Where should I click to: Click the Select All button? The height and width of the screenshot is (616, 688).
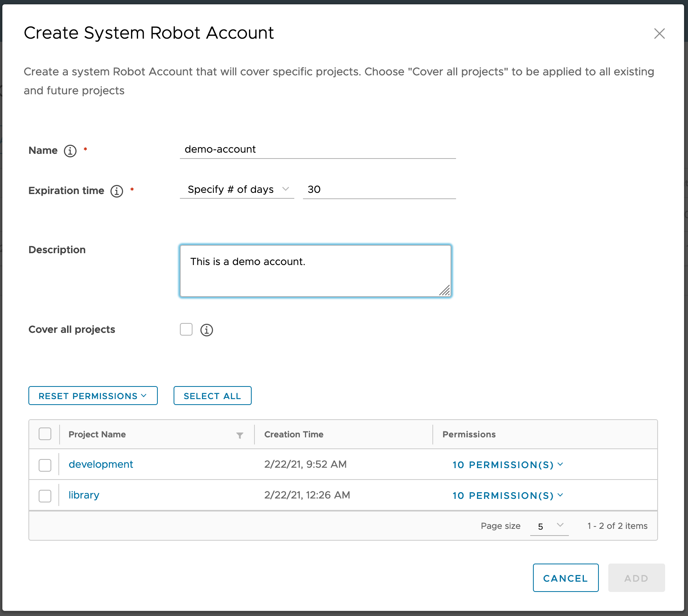tap(213, 396)
